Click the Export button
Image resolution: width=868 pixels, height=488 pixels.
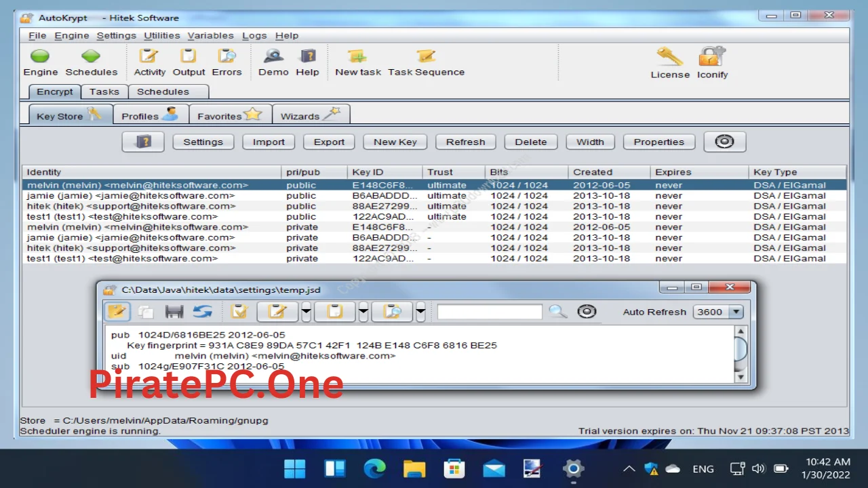point(329,142)
